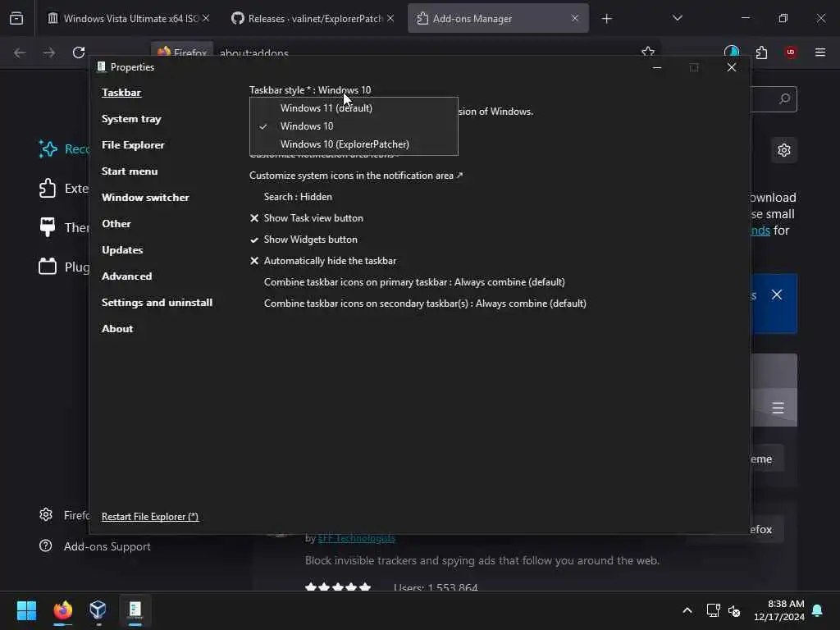Open the EFF Technologists author link
Screen dimensions: 840x630
(356, 538)
